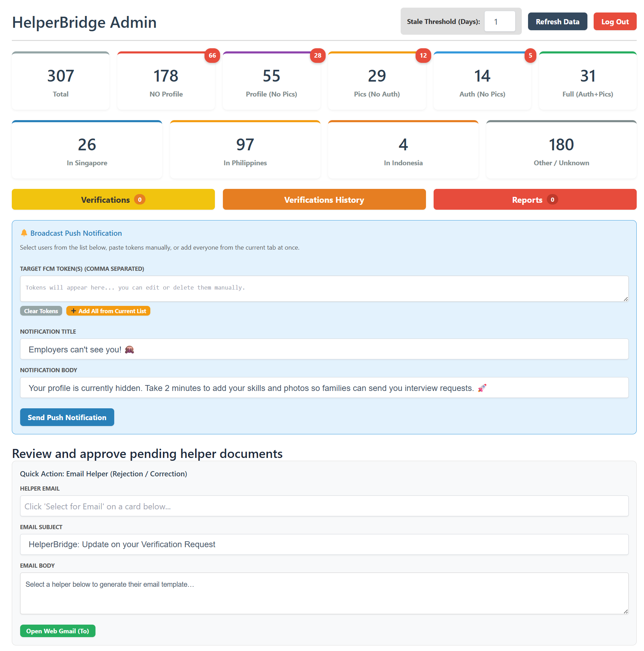Click the Helper Email input field
The image size is (644, 651).
pyautogui.click(x=324, y=506)
